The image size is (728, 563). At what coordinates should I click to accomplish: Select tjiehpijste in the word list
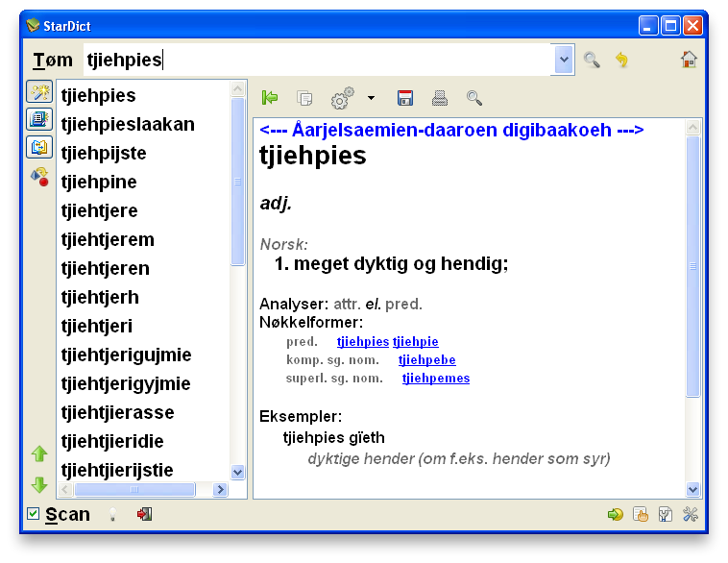pyautogui.click(x=144, y=153)
